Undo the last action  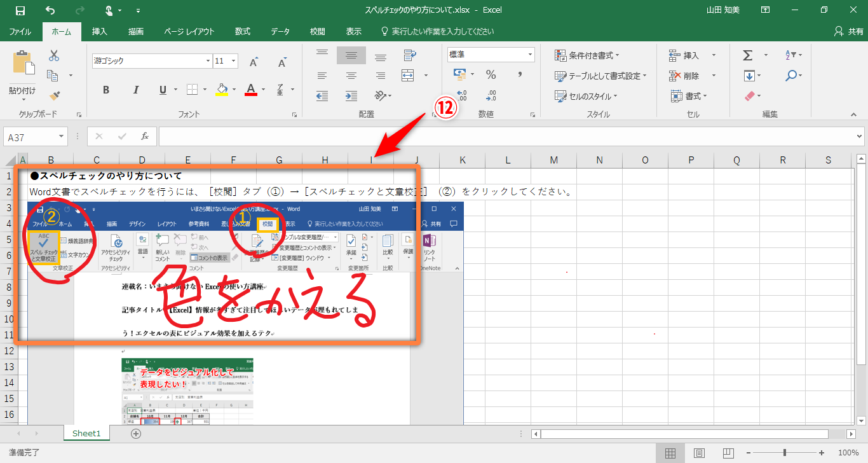[x=51, y=11]
